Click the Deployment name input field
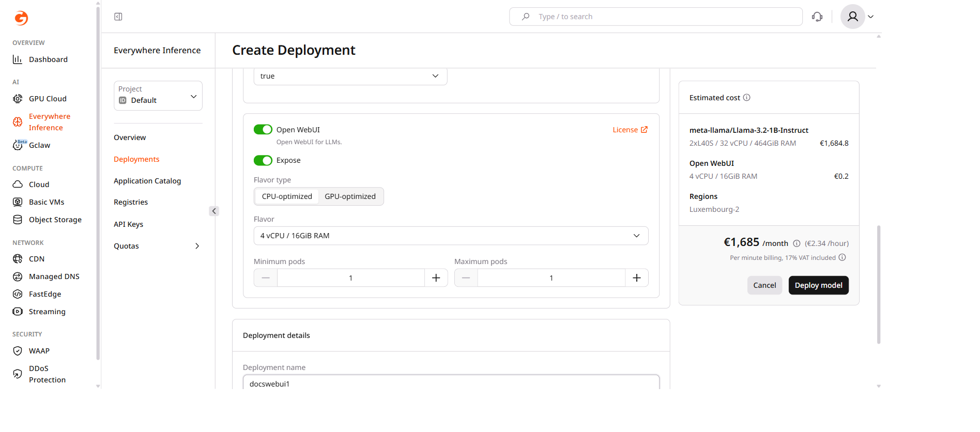 click(451, 382)
